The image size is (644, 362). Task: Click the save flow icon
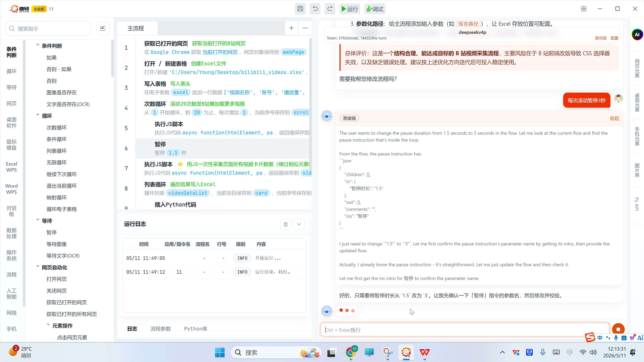(300, 9)
